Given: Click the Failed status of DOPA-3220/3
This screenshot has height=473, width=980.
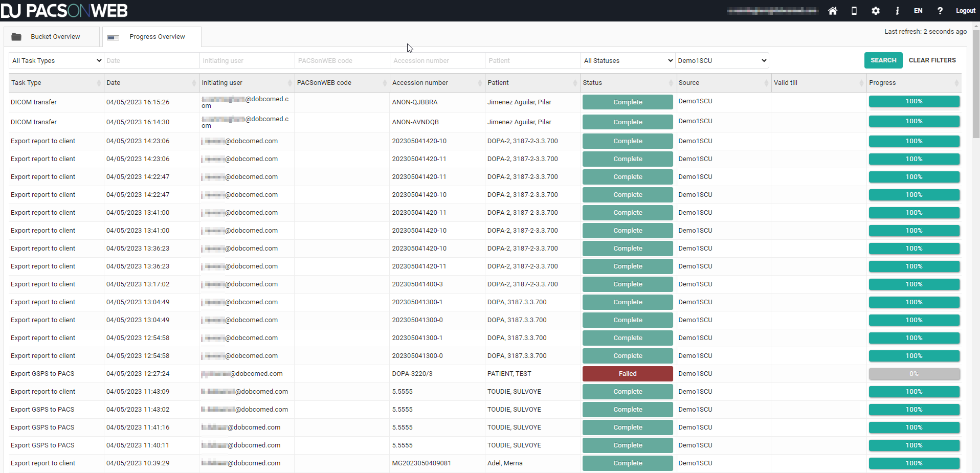Looking at the screenshot, I should coord(628,374).
